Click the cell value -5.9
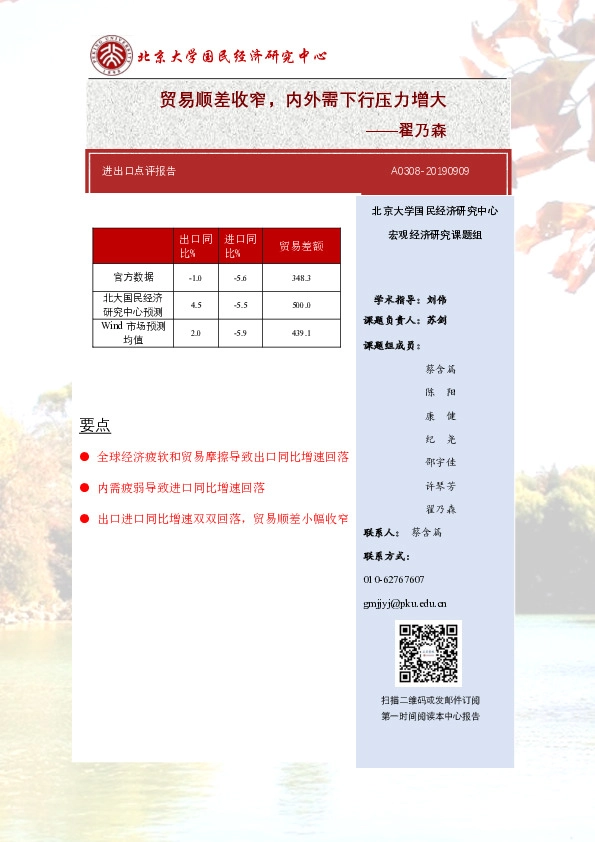 click(x=240, y=333)
